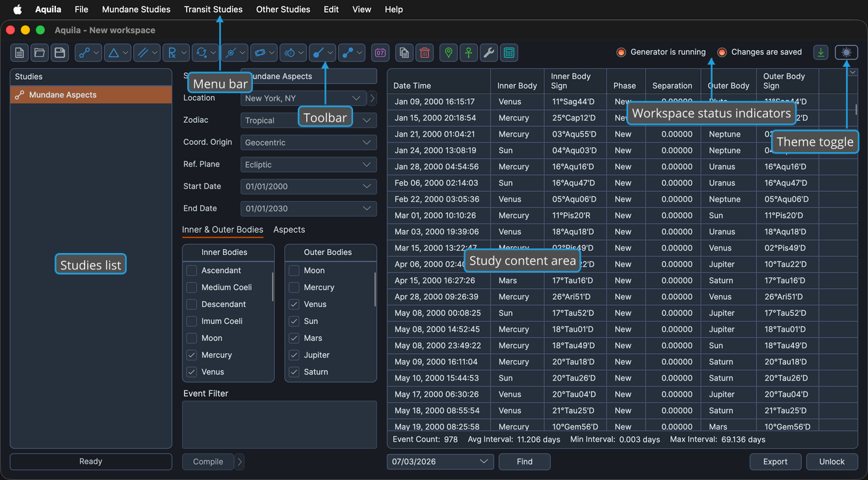This screenshot has height=480, width=868.
Task: Click the teal calculator toolbar icon
Action: click(509, 53)
